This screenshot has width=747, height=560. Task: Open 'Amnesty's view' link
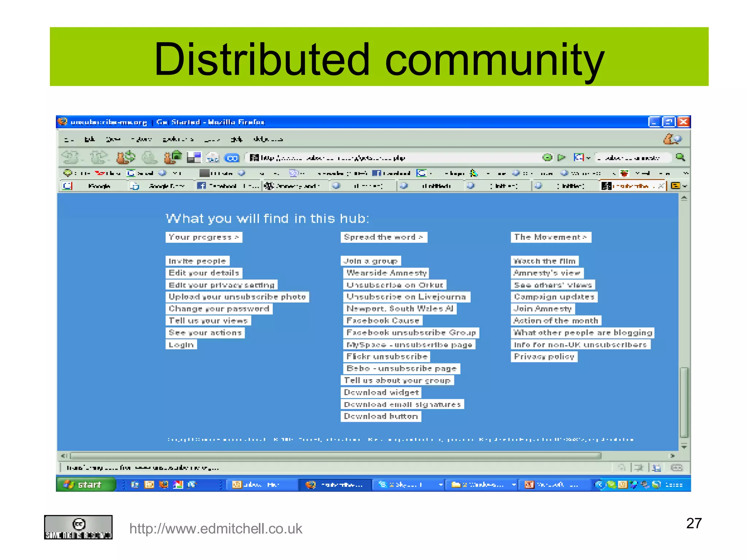[547, 273]
